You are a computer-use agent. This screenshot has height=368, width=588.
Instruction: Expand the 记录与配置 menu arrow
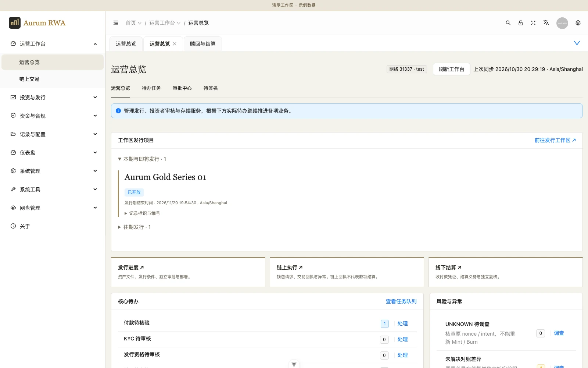tap(95, 134)
